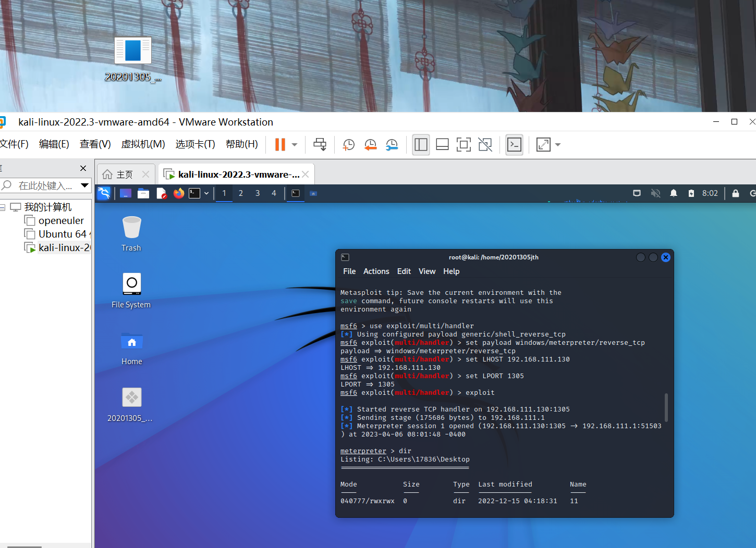756x548 pixels.
Task: Launch the text editor from Kali panel
Action: 161,193
